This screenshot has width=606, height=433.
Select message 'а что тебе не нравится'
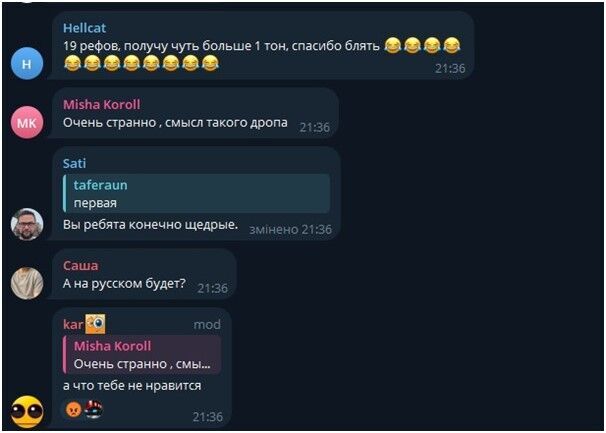(132, 385)
